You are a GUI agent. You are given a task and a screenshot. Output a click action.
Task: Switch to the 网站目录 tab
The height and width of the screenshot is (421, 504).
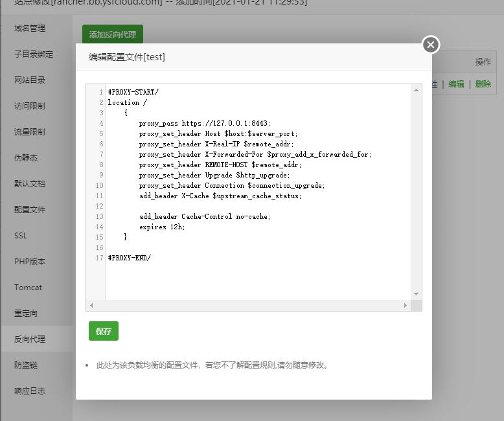click(x=30, y=80)
